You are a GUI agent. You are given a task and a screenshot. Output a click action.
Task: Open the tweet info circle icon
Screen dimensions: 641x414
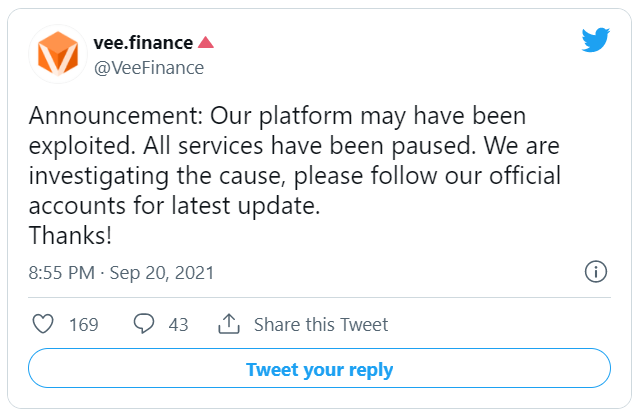pos(596,272)
